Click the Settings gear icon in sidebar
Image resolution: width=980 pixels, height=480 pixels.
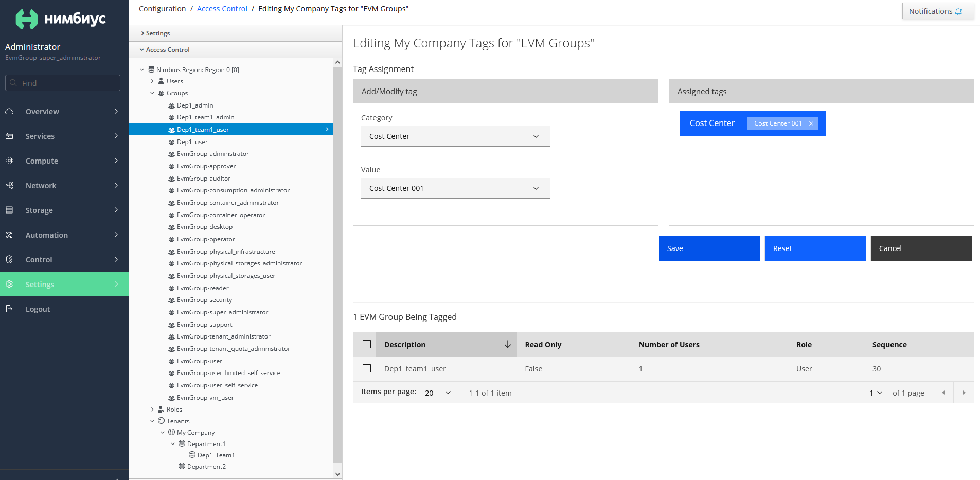tap(9, 284)
